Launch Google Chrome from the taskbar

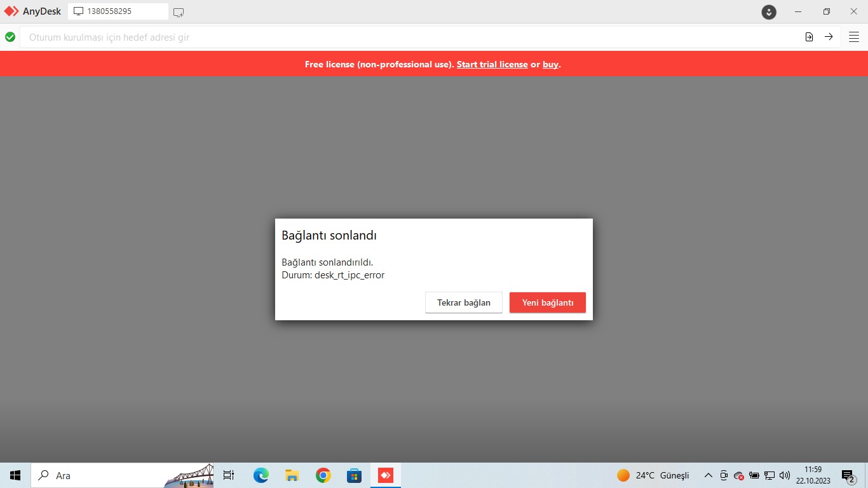tap(323, 475)
